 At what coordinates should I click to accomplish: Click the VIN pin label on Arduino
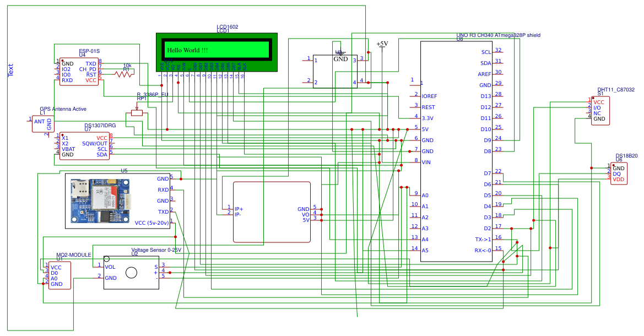(x=426, y=162)
